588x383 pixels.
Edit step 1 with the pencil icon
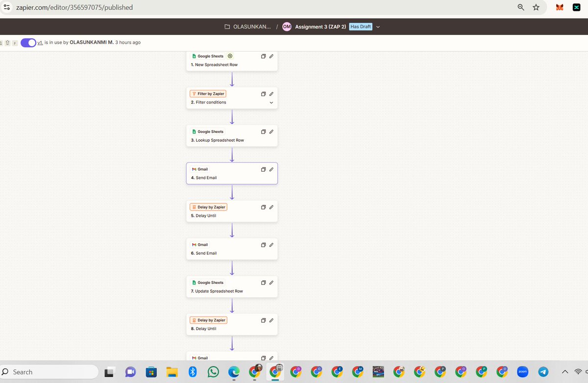tap(271, 56)
